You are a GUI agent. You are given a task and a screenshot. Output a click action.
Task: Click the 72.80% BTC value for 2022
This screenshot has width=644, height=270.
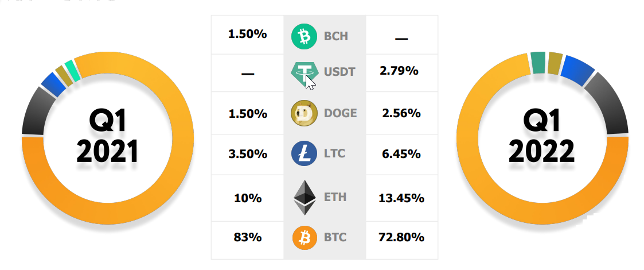[x=401, y=237]
